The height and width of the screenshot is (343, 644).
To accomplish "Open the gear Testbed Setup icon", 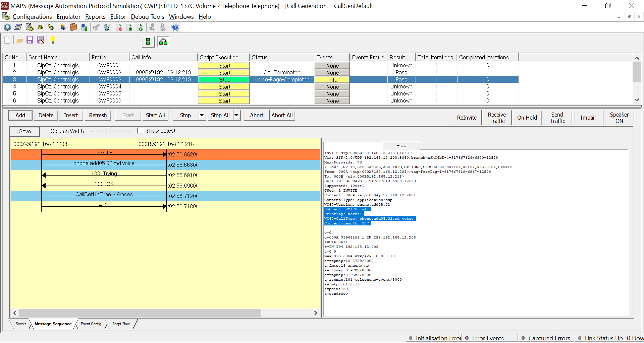I will pyautogui.click(x=7, y=27).
